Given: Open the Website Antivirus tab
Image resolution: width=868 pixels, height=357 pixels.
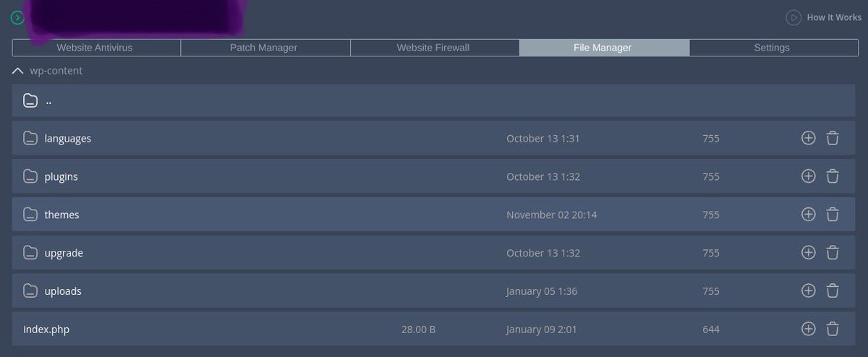Looking at the screenshot, I should tap(96, 48).
